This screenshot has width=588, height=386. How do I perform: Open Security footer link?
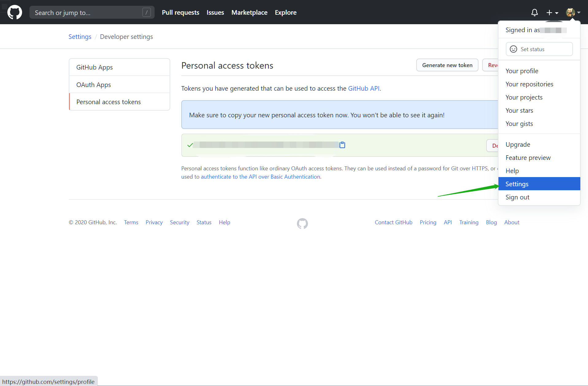tap(179, 222)
